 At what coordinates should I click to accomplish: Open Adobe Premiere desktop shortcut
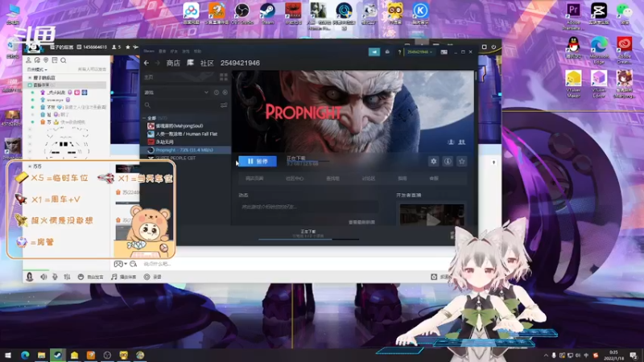[573, 15]
